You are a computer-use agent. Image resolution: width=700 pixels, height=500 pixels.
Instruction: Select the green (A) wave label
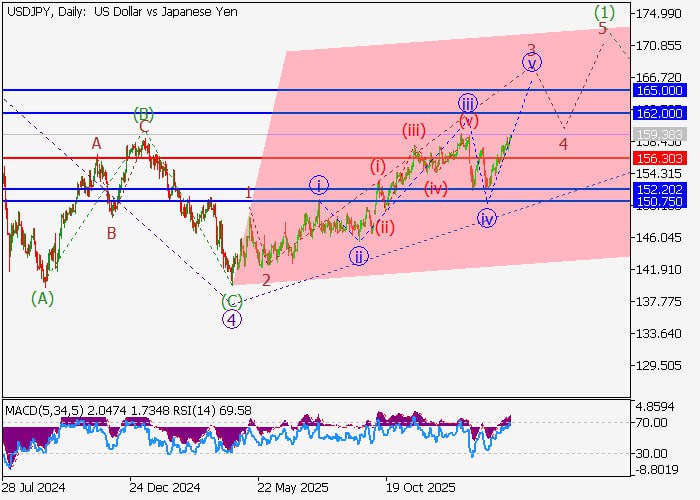[41, 297]
